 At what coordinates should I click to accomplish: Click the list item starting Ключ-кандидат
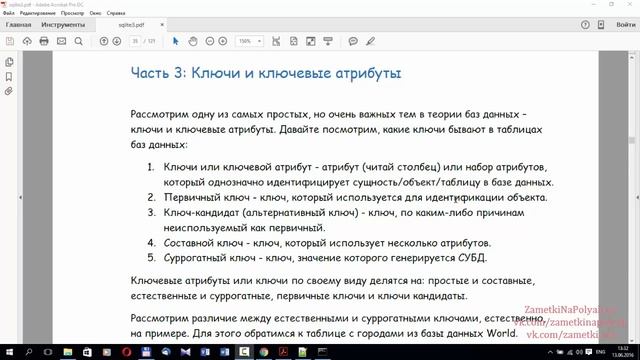[x=344, y=220]
